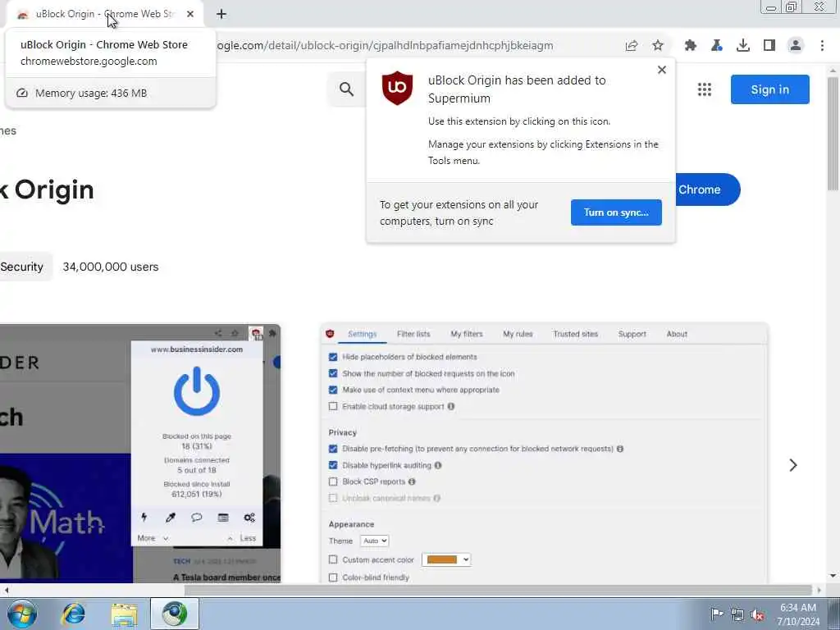Open the Support tab
This screenshot has width=840, height=630.
(632, 334)
